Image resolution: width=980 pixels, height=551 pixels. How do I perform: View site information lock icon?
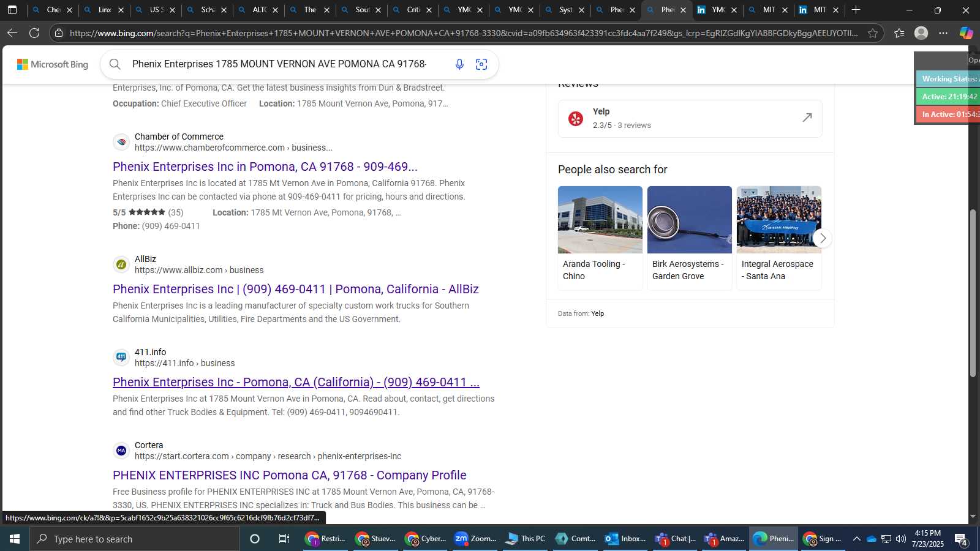pyautogui.click(x=59, y=33)
